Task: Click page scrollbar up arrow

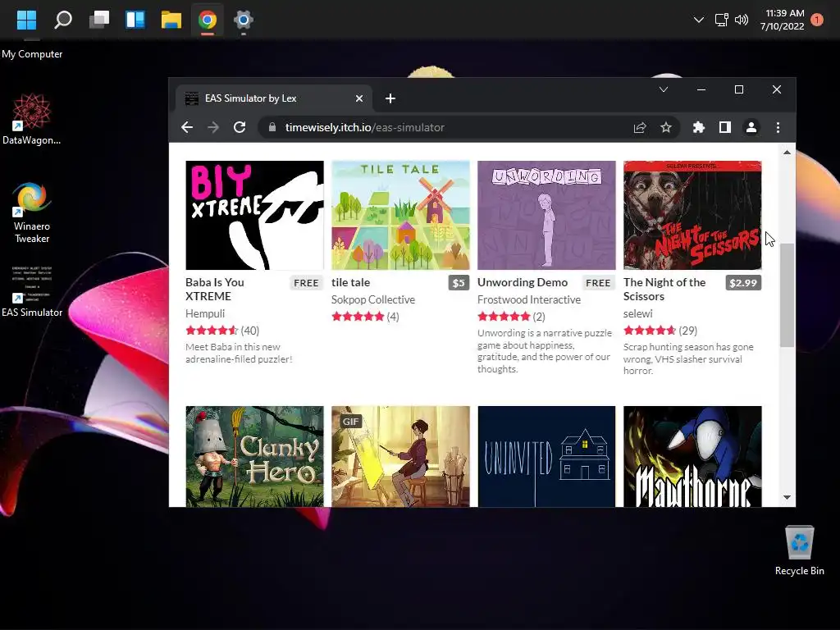Action: (x=787, y=153)
